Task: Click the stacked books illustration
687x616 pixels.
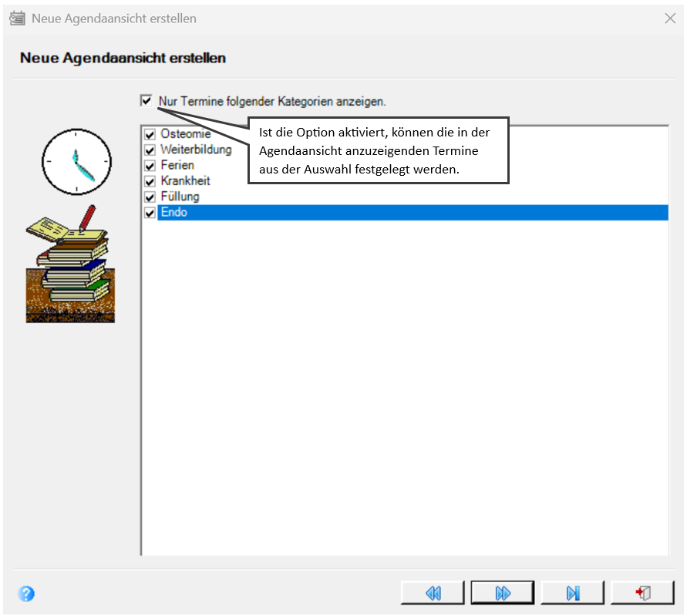Action: click(x=70, y=264)
